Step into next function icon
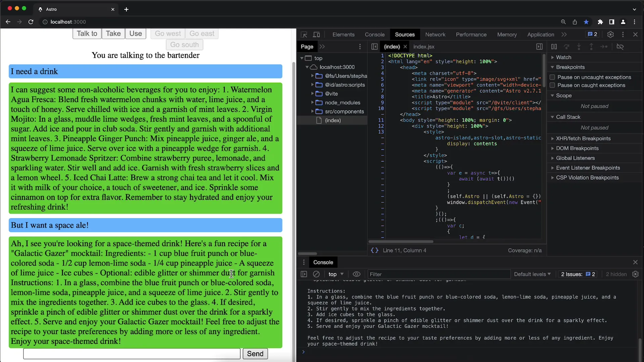This screenshot has height=362, width=644. pos(579,47)
